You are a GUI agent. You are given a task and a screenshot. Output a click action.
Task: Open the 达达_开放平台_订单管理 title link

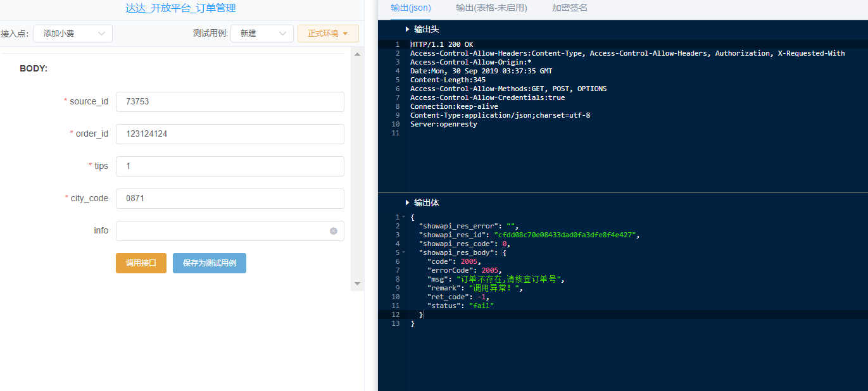[x=180, y=8]
